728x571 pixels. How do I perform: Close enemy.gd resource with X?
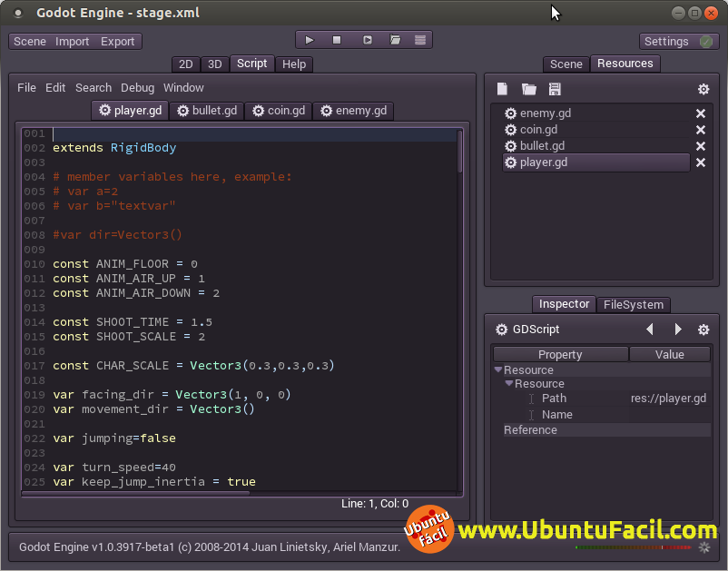pyautogui.click(x=701, y=113)
